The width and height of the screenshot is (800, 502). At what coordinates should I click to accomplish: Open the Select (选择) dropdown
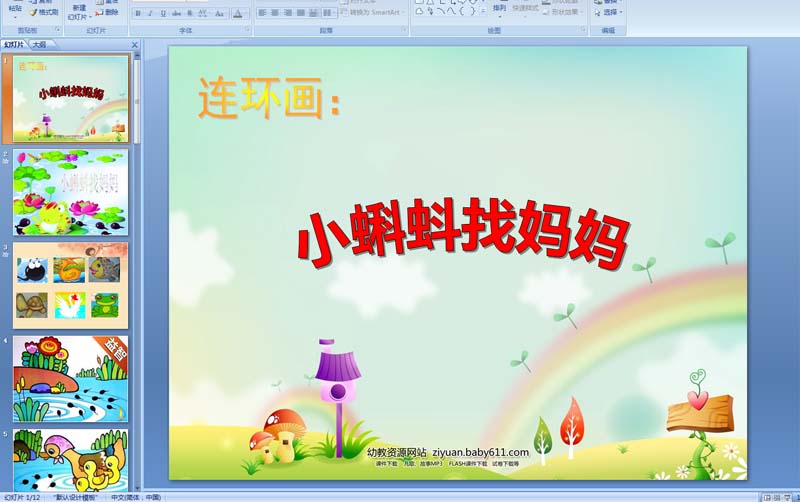[608, 12]
